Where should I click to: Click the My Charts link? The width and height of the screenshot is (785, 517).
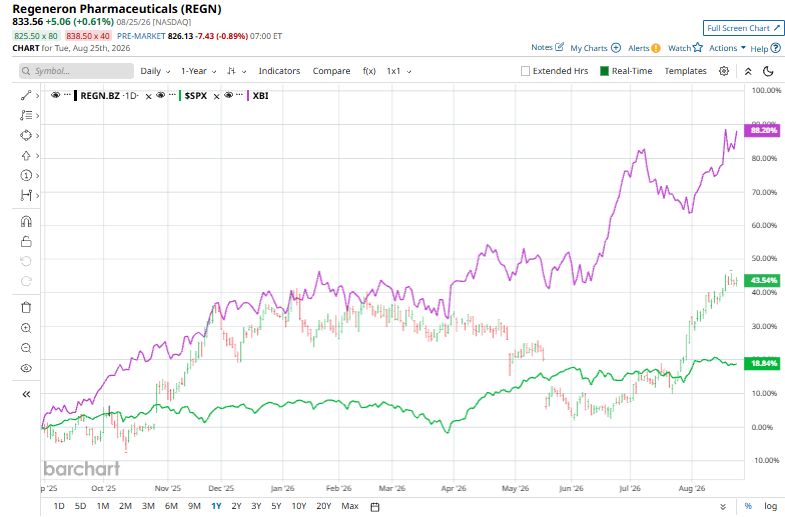coord(589,48)
